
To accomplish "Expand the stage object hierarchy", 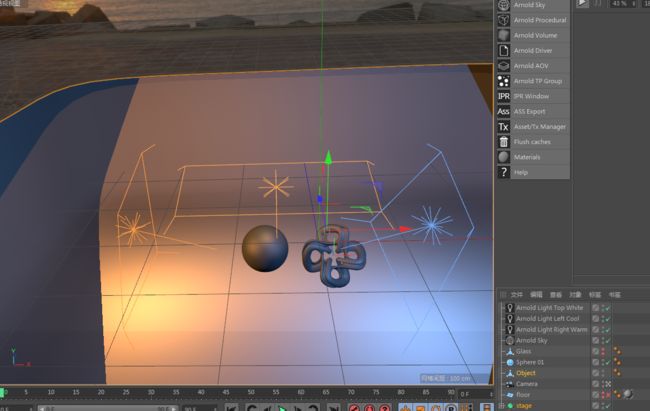I will pyautogui.click(x=502, y=406).
